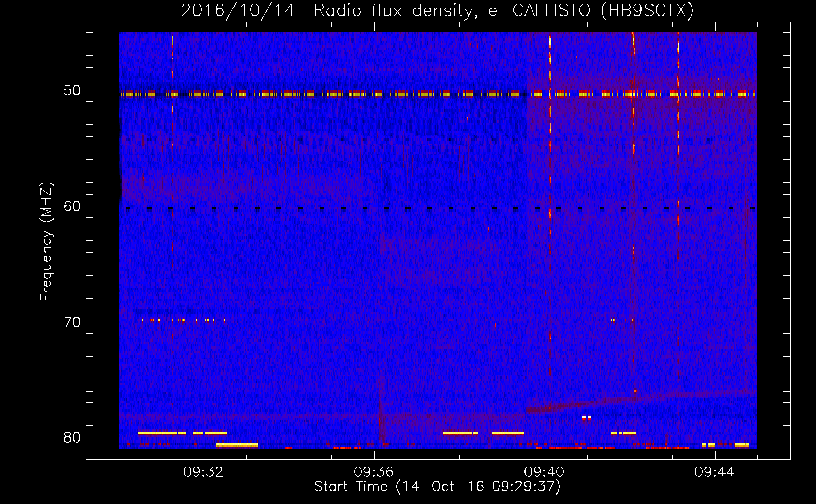This screenshot has width=816, height=504.
Task: Click the '09:36' time tick label
Action: (374, 472)
